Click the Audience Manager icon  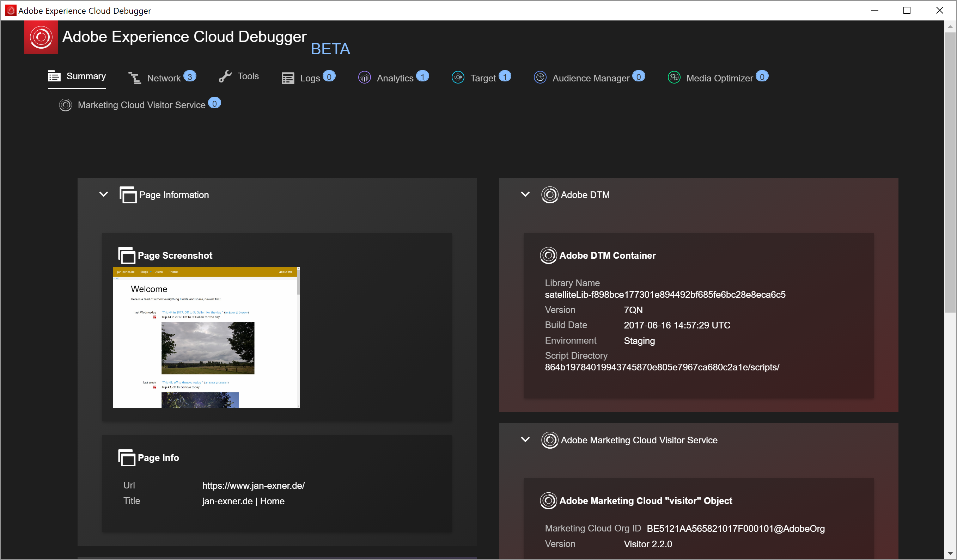[540, 78]
